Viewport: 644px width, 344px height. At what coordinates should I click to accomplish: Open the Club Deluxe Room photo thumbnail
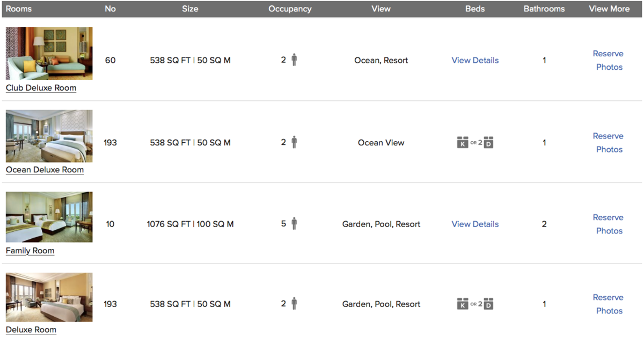(49, 53)
